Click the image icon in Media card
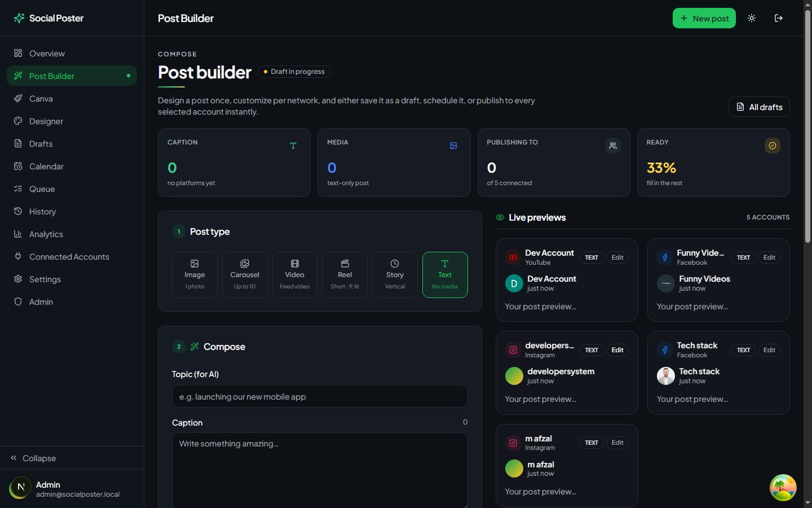Viewport: 812px width, 508px height. (453, 146)
